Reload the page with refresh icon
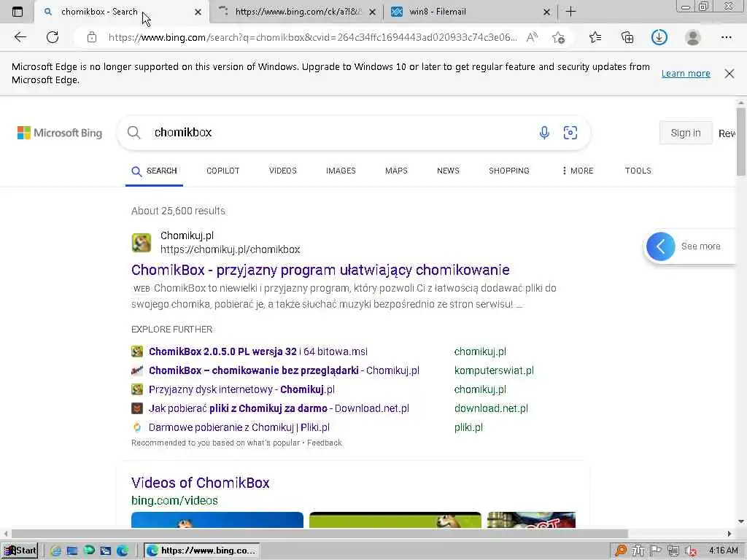747x560 pixels. [x=53, y=37]
